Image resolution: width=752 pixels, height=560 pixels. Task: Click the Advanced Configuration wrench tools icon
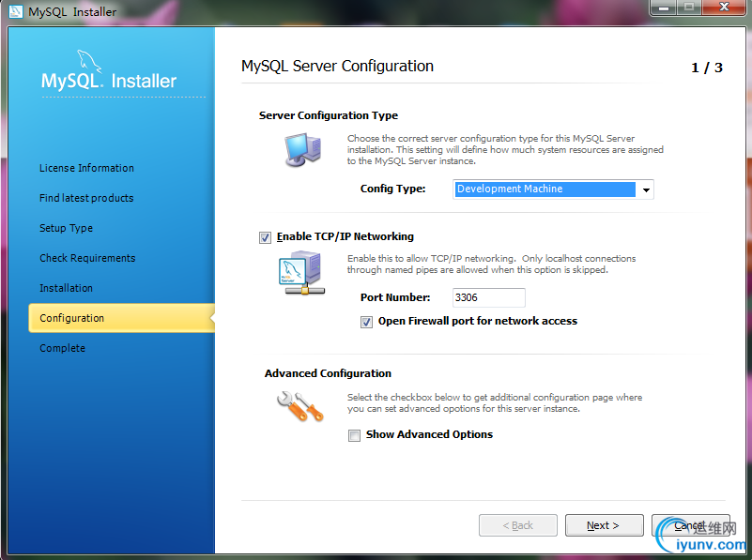(300, 406)
